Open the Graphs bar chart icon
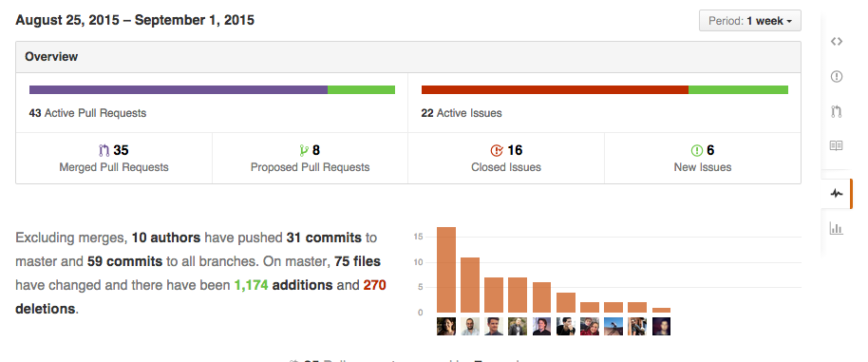The height and width of the screenshot is (362, 868). 837,228
